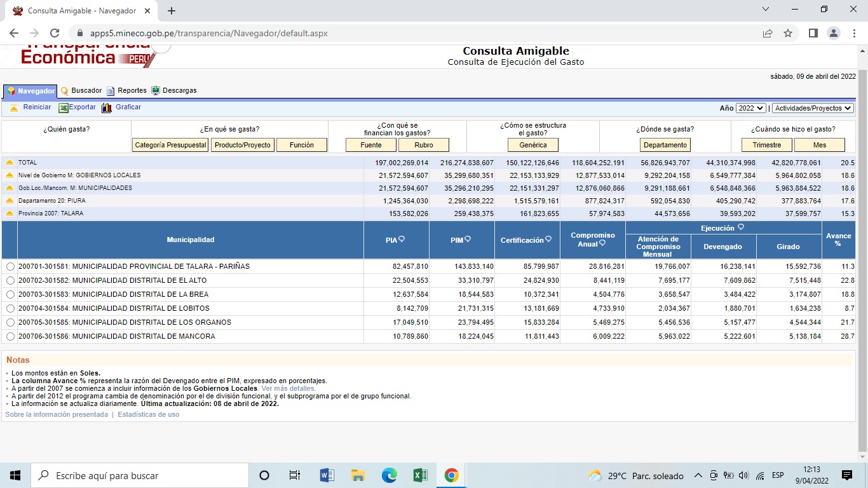Screen dimensions: 868x488
Task: Open the Chrome side panel icon
Action: pyautogui.click(x=813, y=33)
